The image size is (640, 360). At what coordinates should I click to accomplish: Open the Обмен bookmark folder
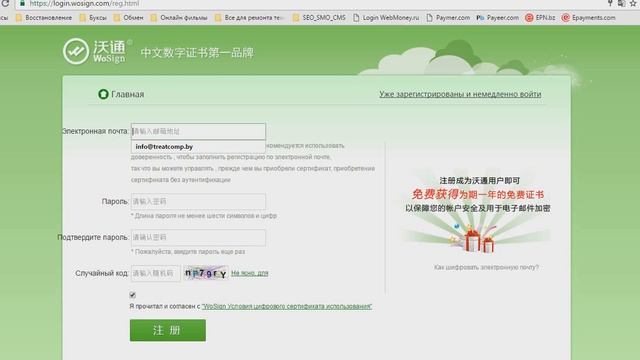[x=129, y=18]
